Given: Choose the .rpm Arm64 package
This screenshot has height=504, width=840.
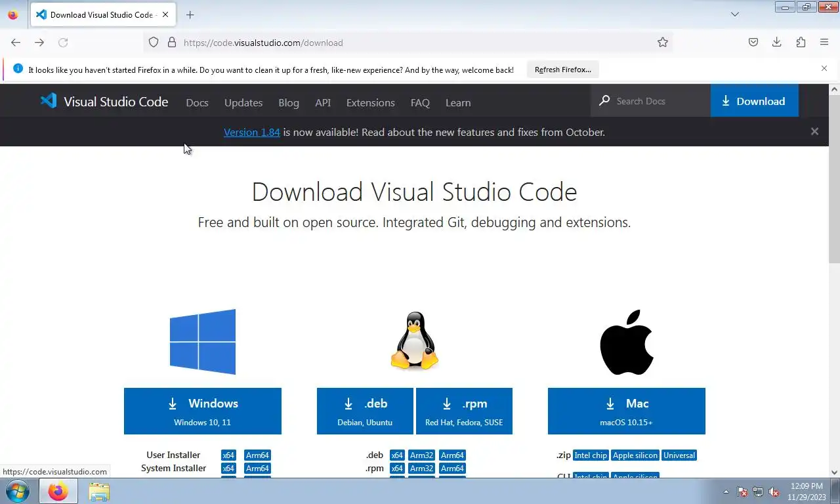Looking at the screenshot, I should point(452,469).
